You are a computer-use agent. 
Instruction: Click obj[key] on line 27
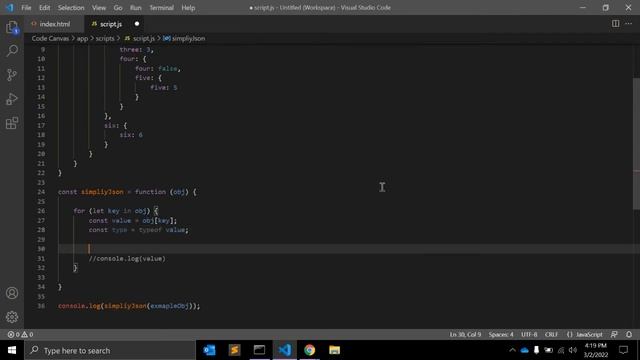pos(158,220)
